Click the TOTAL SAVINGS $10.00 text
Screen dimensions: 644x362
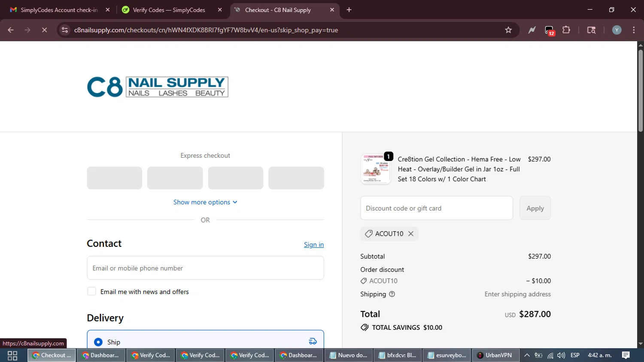pos(407,328)
